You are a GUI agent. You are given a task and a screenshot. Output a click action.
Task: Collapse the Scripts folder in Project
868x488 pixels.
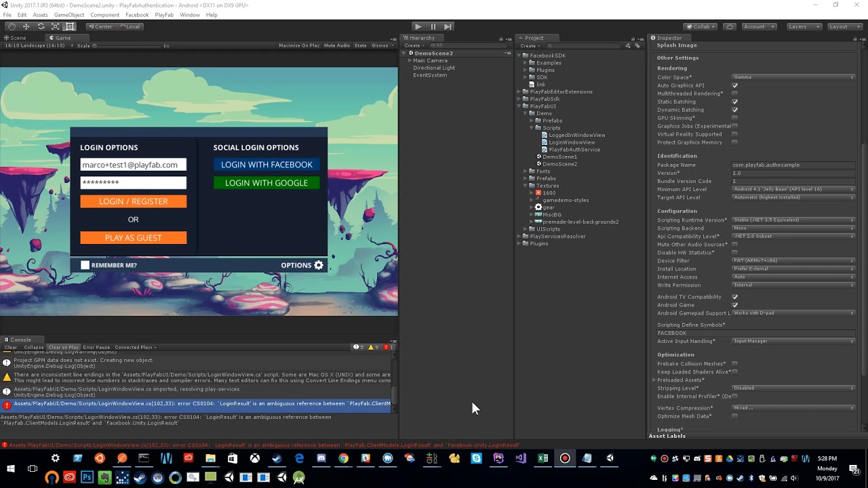pos(532,127)
